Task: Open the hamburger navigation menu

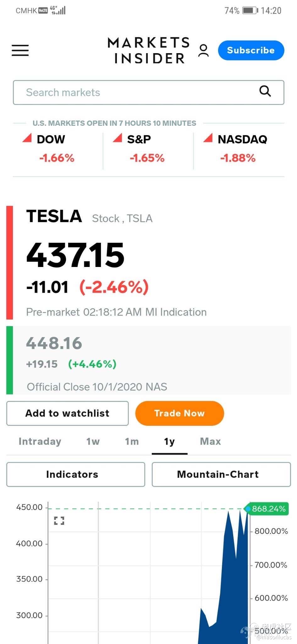Action: click(20, 50)
